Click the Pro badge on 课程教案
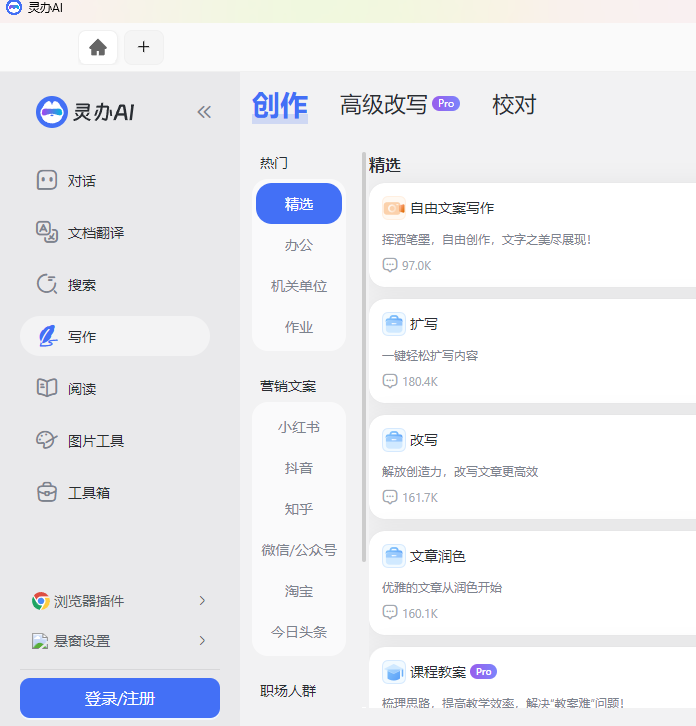 483,672
